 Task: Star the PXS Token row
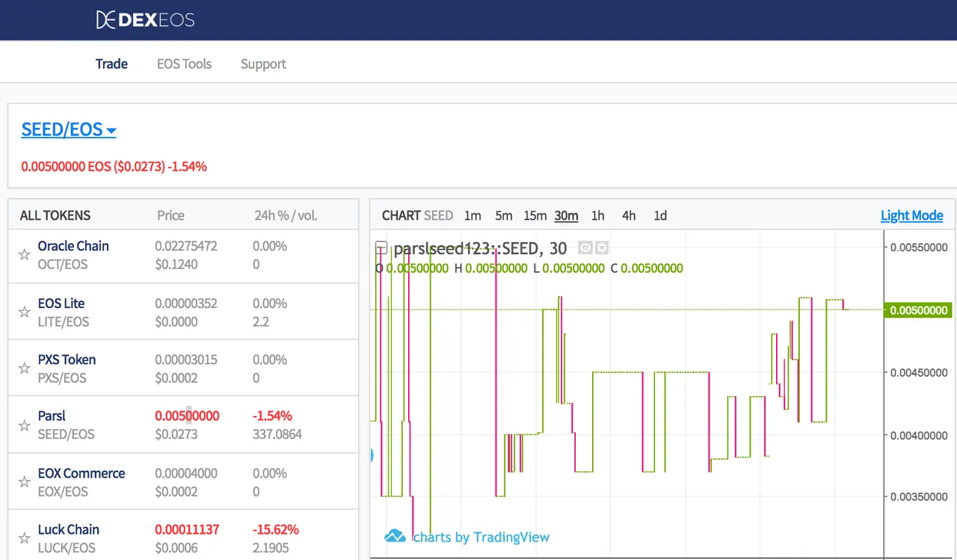click(24, 369)
